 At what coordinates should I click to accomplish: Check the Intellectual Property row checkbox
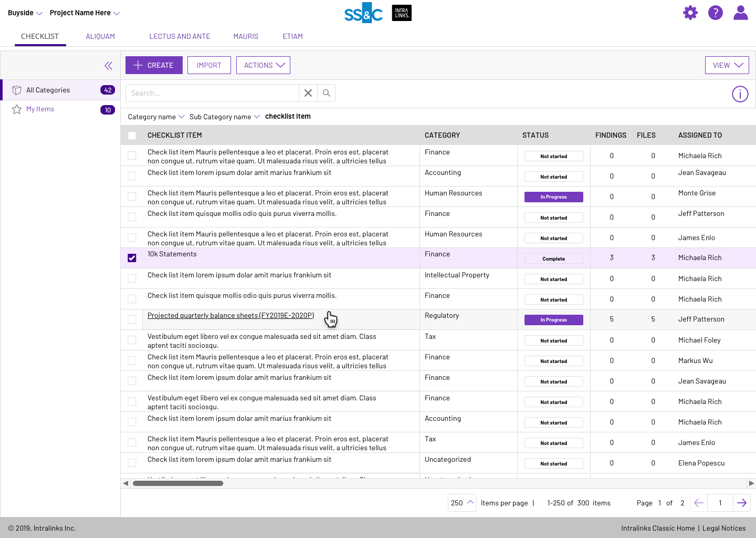coord(132,278)
